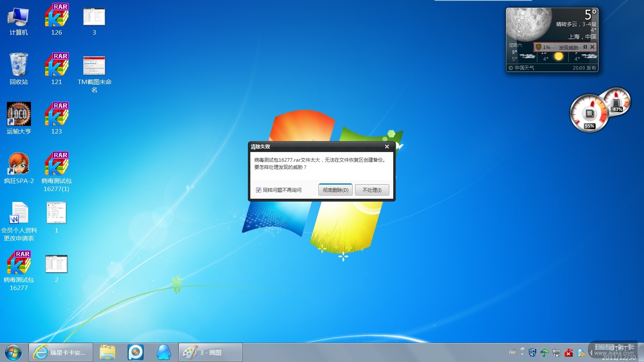Click the messenger buddy tray icon

pos(580,353)
